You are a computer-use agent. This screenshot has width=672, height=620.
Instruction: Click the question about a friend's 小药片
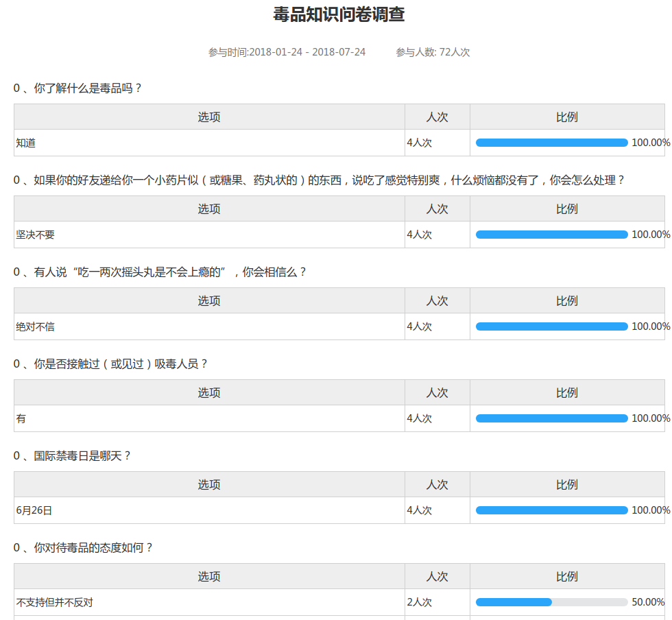point(320,180)
